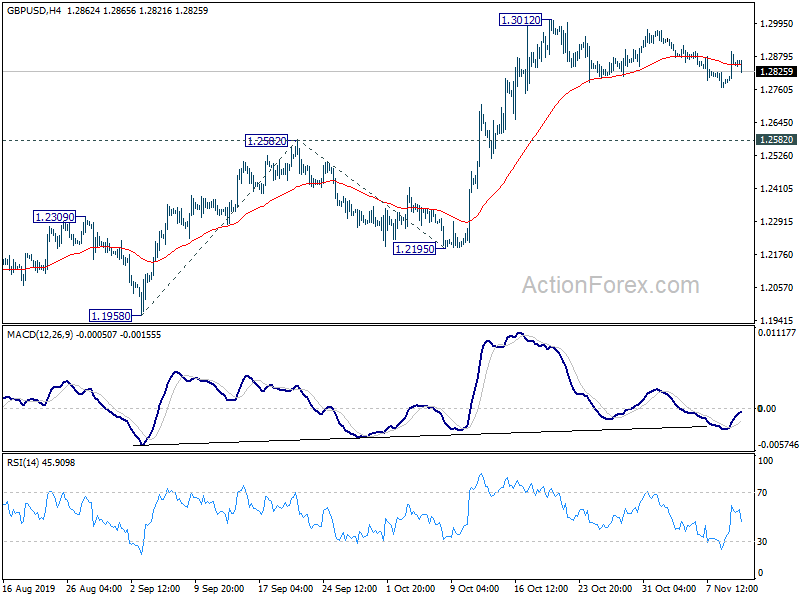This screenshot has height=600, width=800.
Task: Select the 1.21950 low price label
Action: [414, 249]
